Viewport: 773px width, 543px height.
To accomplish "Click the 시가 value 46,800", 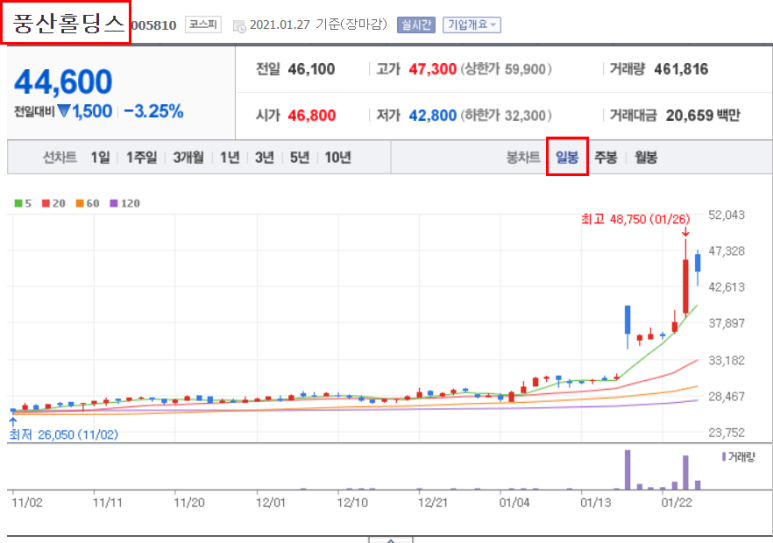I will 312,115.
